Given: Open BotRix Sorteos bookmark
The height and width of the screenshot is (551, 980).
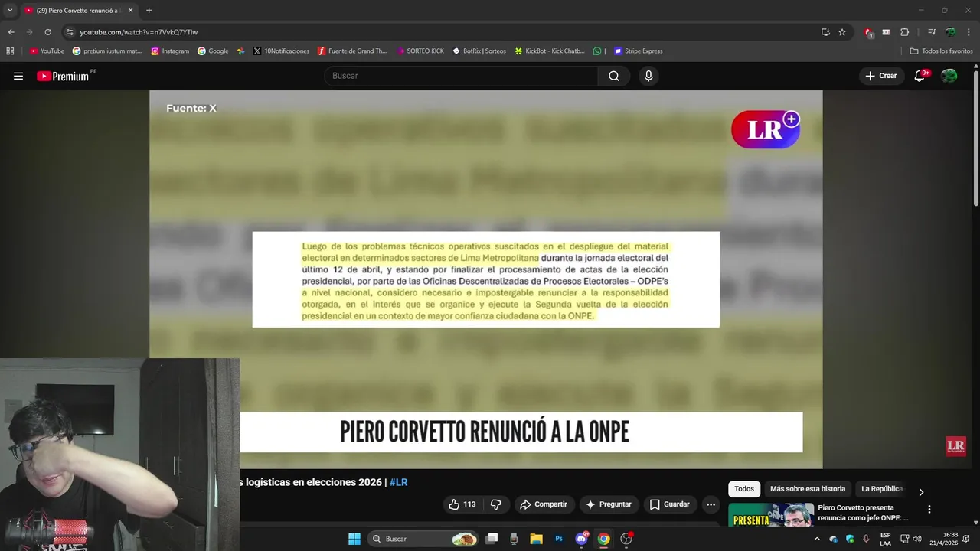Looking at the screenshot, I should (x=479, y=51).
